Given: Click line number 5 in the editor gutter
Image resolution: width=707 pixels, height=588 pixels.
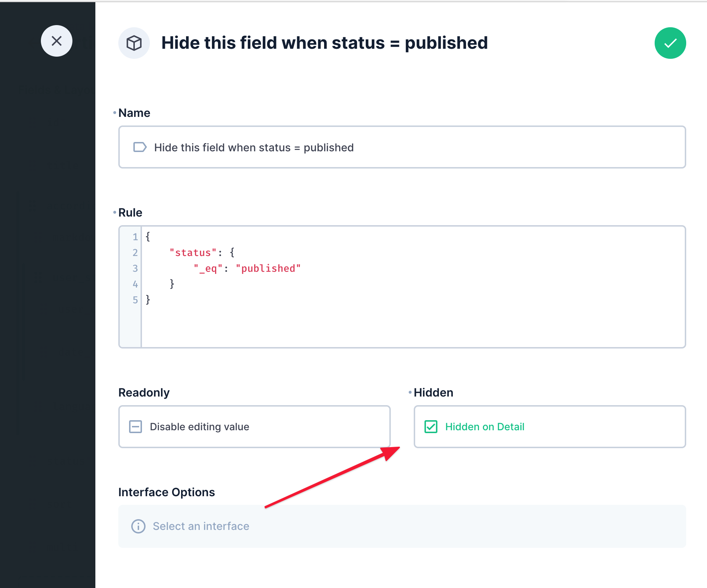Looking at the screenshot, I should (135, 300).
